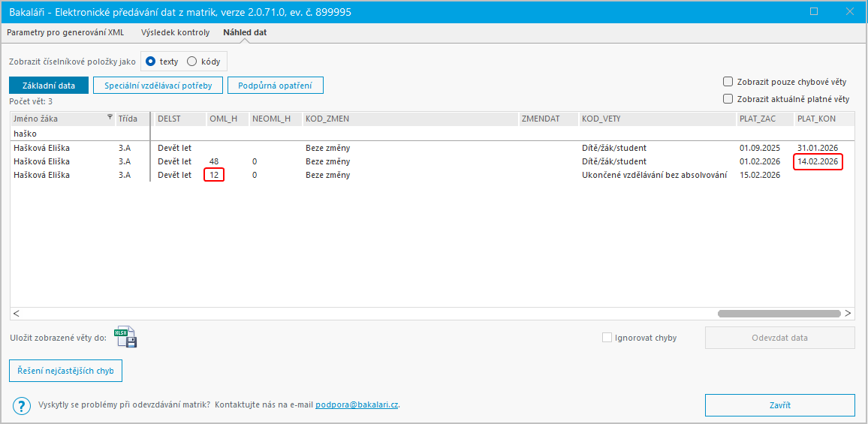Screen dimensions: 868x424
Task: Toggle the 'Ignorovat chyby' checkbox
Action: tap(607, 338)
